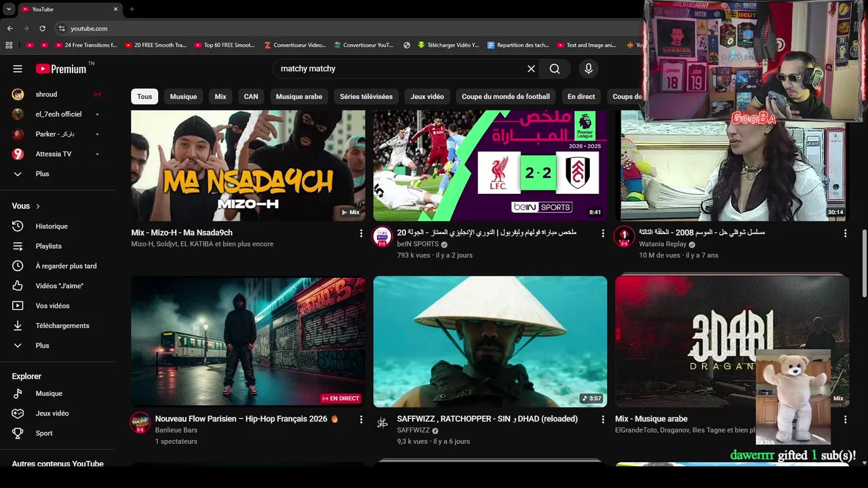
Task: Click the Musique note icon under Explorer
Action: point(18,393)
